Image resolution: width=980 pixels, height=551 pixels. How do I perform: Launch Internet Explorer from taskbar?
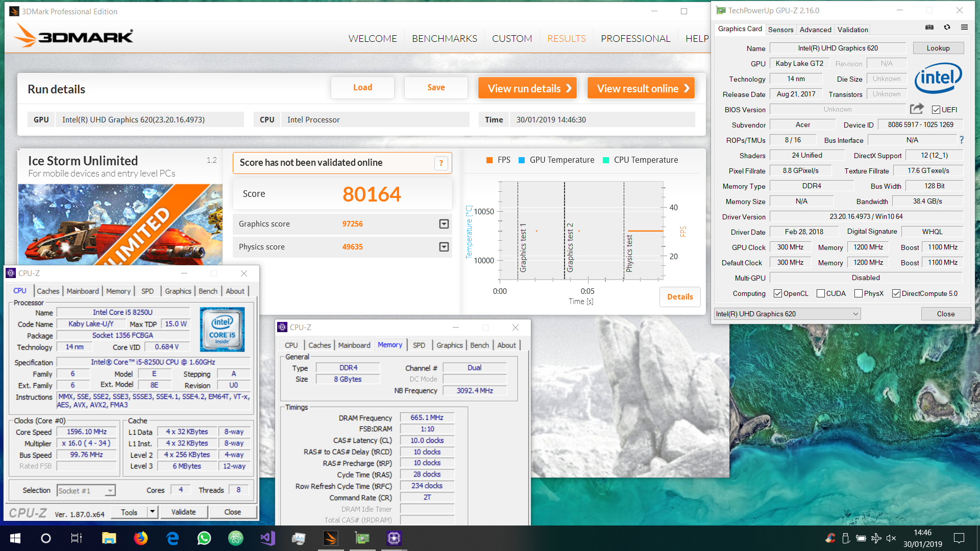173,538
